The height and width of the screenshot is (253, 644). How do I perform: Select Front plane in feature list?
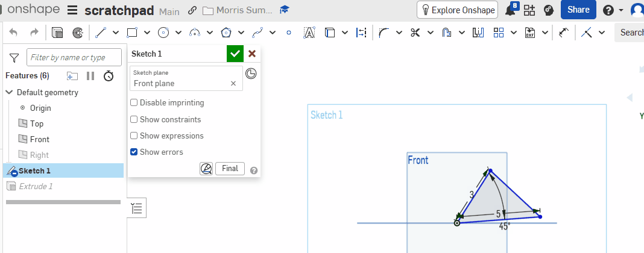coord(39,139)
